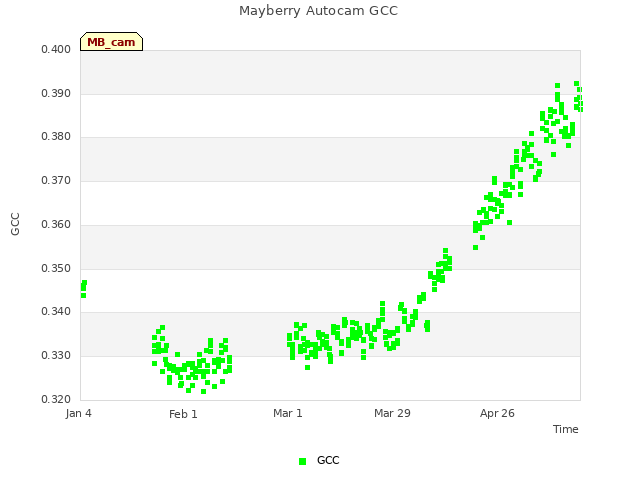Click the Mar 1 x-axis label
This screenshot has height=480, width=640.
(288, 413)
